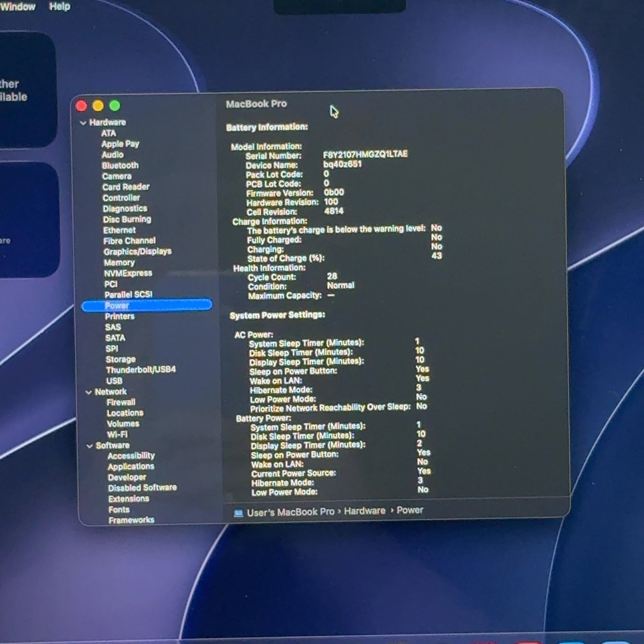The image size is (644, 644).
Task: Collapse the Hardware section in the sidebar
Action: click(x=83, y=123)
